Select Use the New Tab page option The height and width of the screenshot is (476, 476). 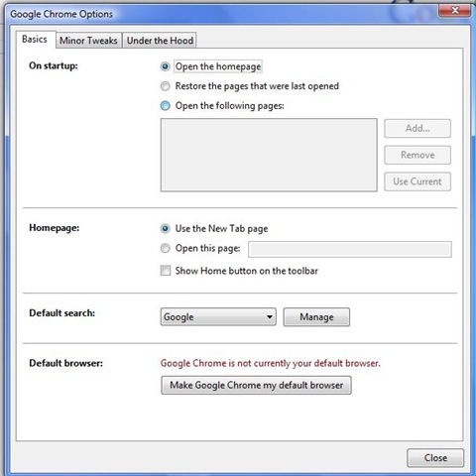(165, 228)
